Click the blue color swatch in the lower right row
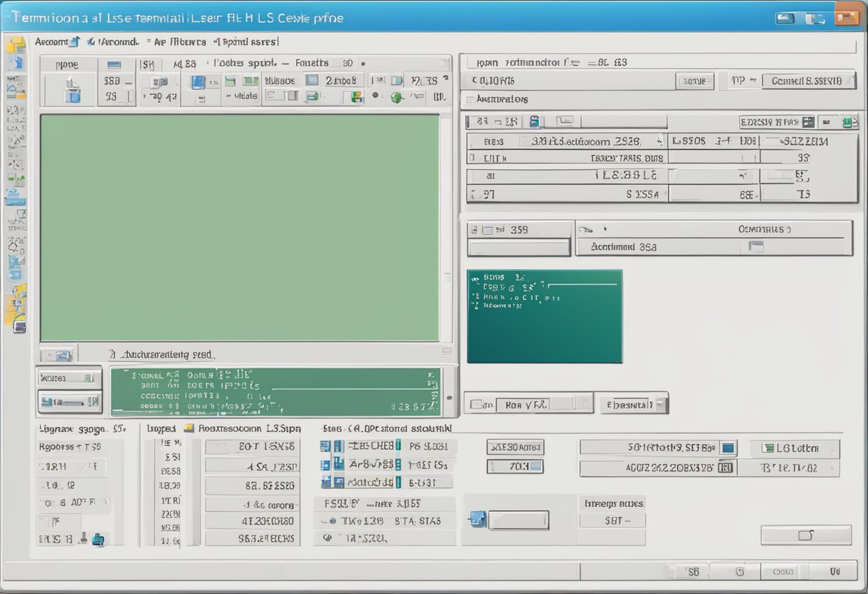The image size is (868, 594). 729,447
